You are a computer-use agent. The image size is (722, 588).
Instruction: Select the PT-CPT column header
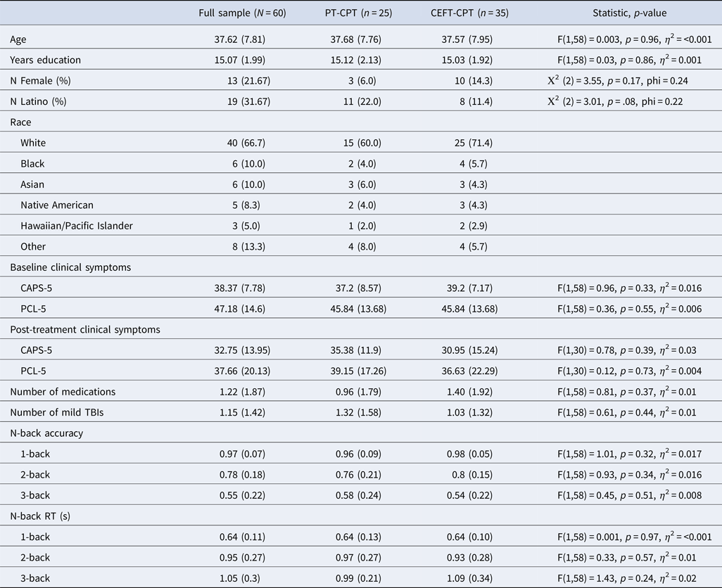(x=358, y=13)
